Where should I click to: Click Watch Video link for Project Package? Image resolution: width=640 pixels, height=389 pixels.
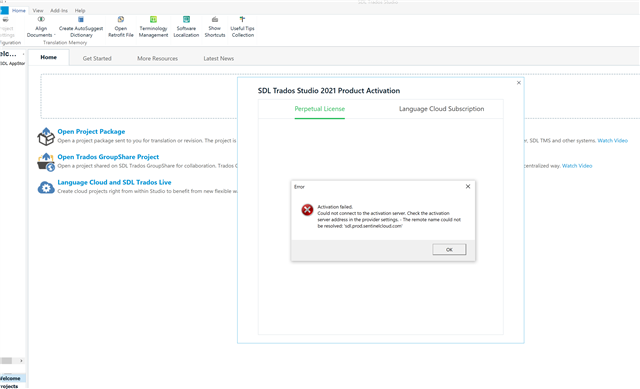pyautogui.click(x=613, y=140)
